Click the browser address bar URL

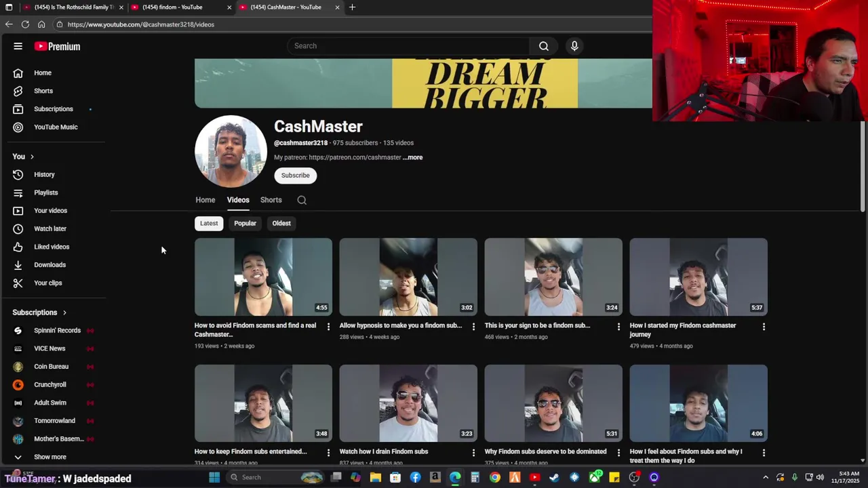pyautogui.click(x=140, y=24)
